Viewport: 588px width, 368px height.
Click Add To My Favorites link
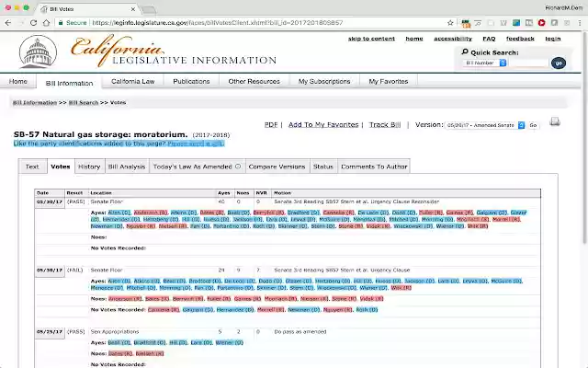pos(323,125)
